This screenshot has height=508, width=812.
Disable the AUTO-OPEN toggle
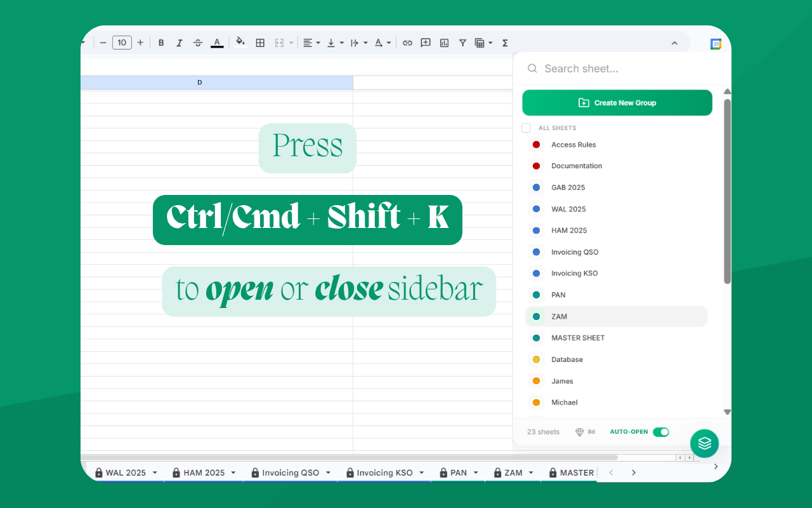click(x=660, y=432)
